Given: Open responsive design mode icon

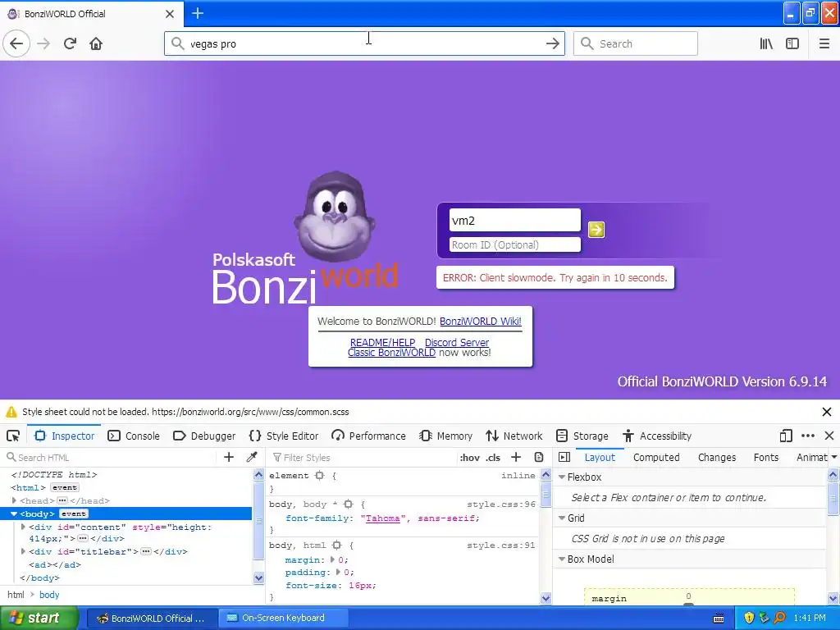Looking at the screenshot, I should point(785,436).
